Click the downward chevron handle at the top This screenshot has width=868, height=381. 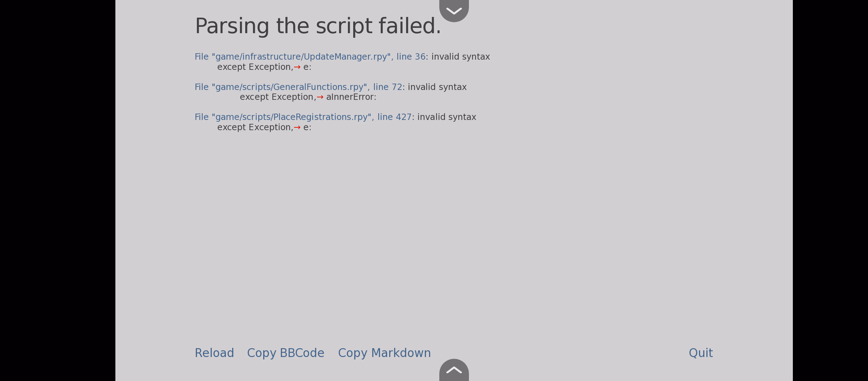point(454,11)
